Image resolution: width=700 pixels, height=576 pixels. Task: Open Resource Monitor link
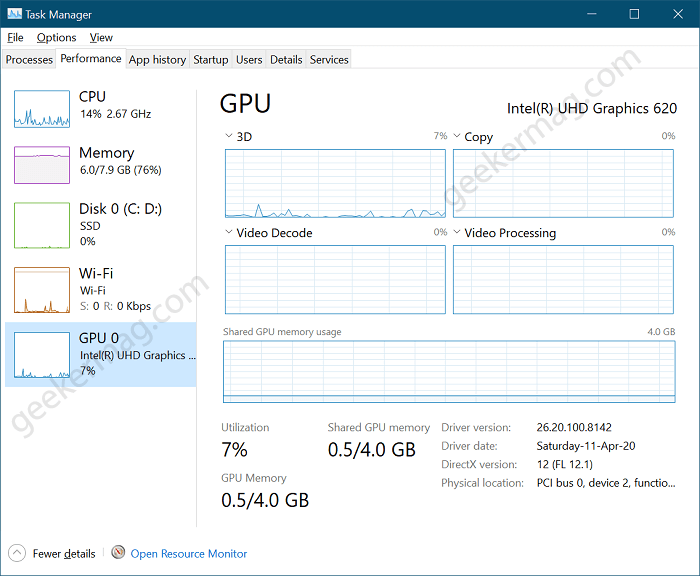point(188,554)
